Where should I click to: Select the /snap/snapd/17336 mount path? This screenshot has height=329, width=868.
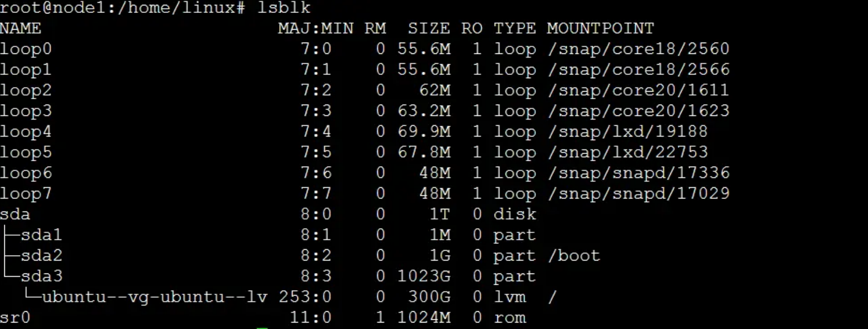pos(638,173)
